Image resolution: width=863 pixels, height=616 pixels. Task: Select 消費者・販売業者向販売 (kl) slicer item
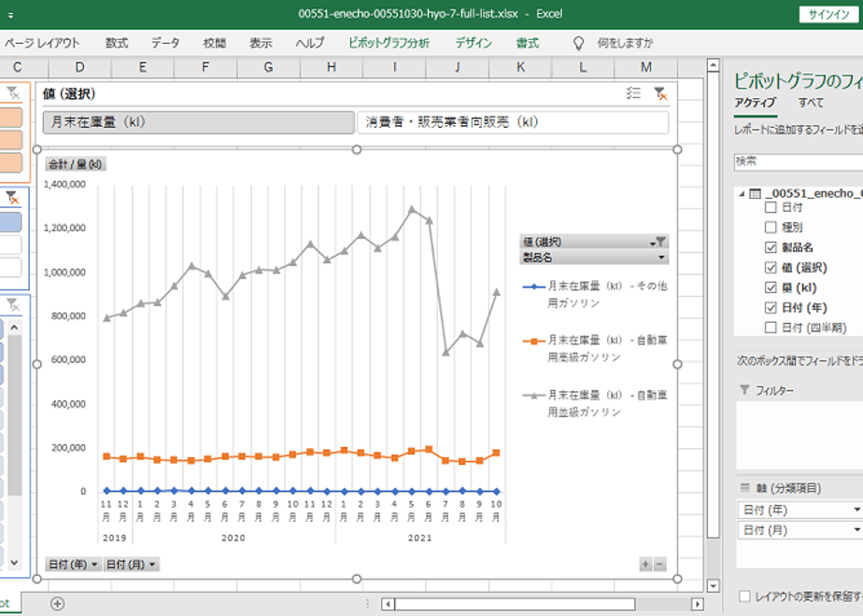click(513, 122)
